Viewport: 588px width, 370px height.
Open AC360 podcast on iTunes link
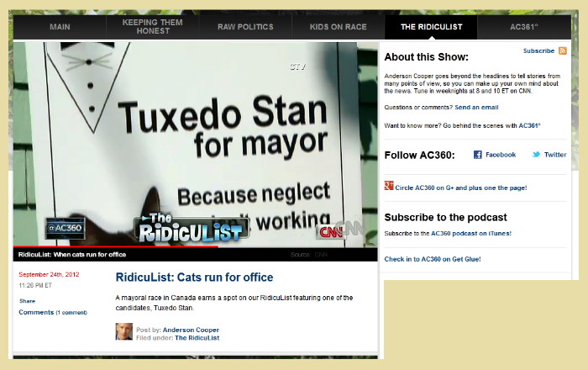[x=471, y=234]
